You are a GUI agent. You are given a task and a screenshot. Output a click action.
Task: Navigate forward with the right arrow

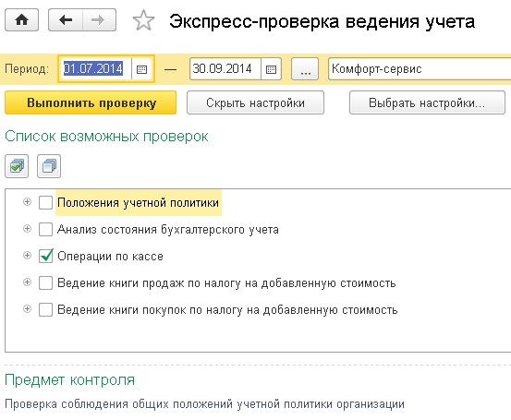99,20
